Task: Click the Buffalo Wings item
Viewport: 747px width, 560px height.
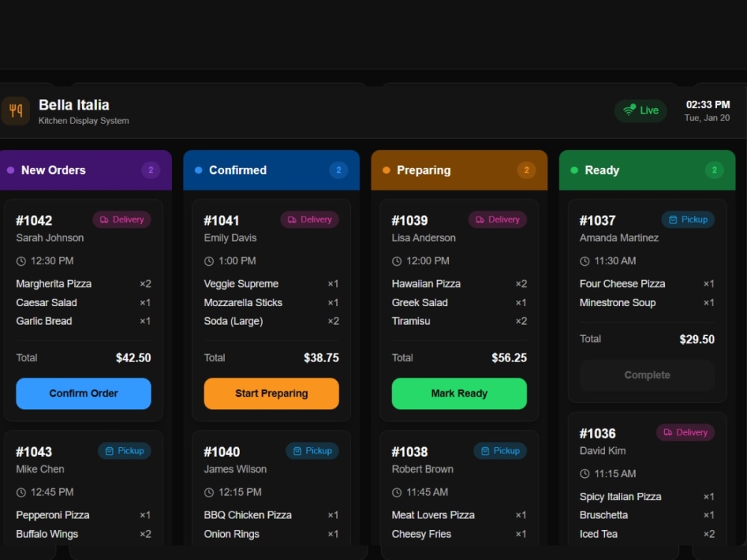Action: [x=46, y=534]
